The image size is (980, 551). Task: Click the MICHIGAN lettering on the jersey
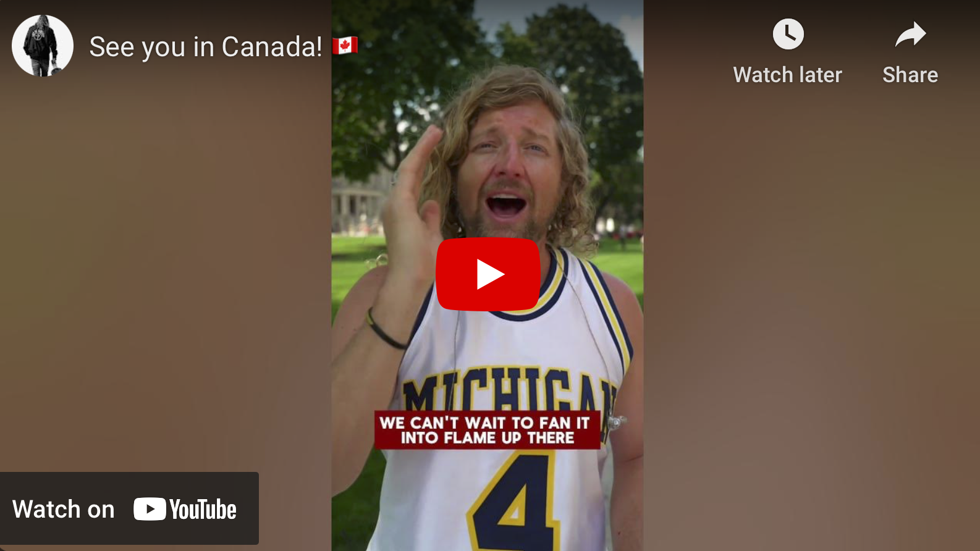point(510,389)
